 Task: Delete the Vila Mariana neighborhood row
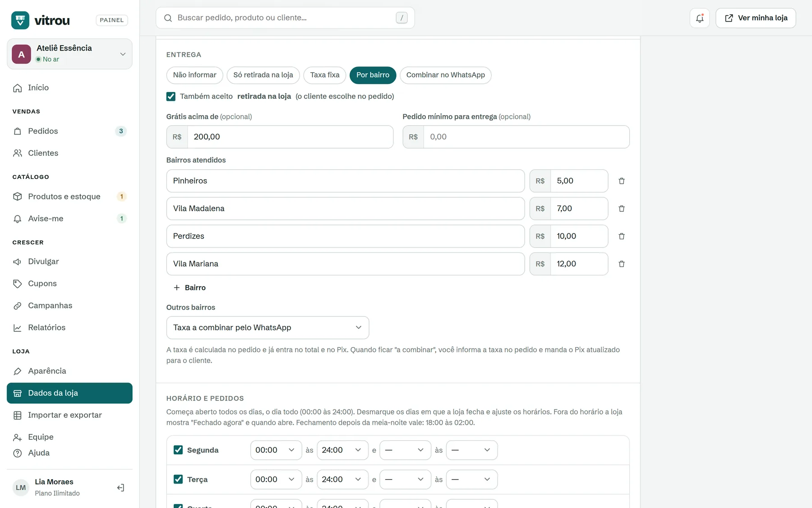coord(621,264)
